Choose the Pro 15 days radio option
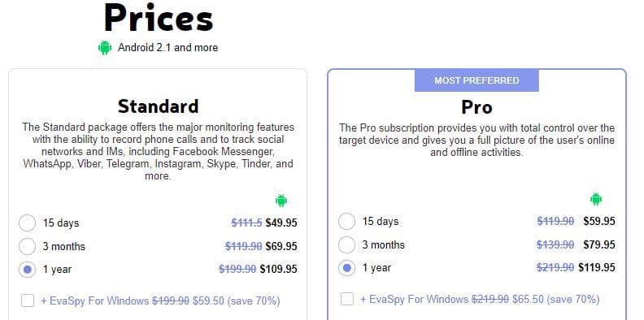The height and width of the screenshot is (320, 644). [346, 221]
